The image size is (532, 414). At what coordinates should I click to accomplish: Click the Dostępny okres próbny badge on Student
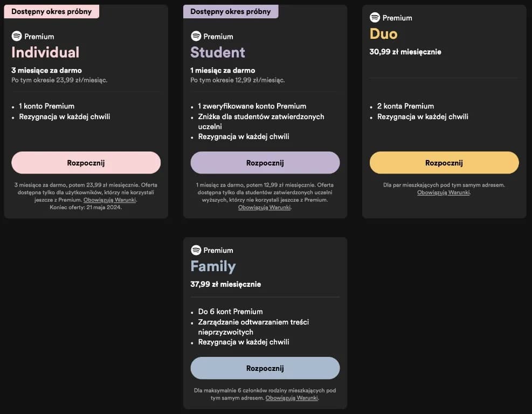pyautogui.click(x=230, y=11)
